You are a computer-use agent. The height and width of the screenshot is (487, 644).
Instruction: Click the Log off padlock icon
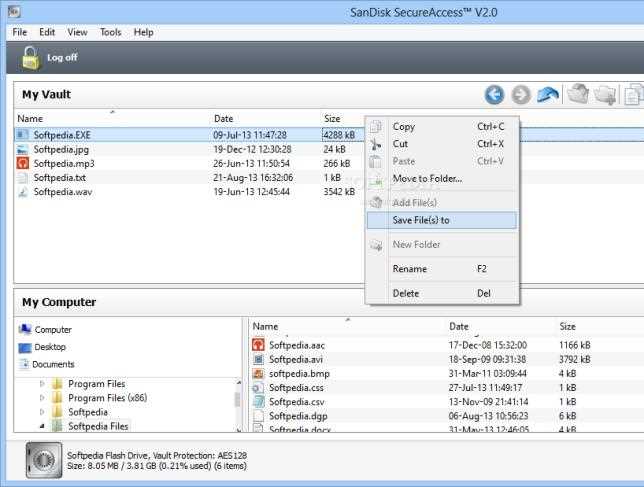point(31,58)
